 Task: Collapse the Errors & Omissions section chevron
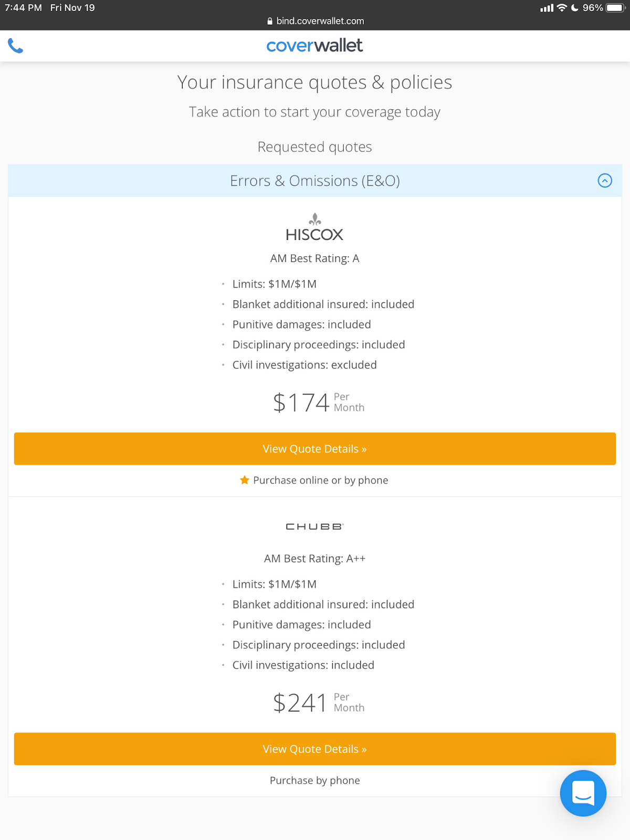pyautogui.click(x=605, y=181)
